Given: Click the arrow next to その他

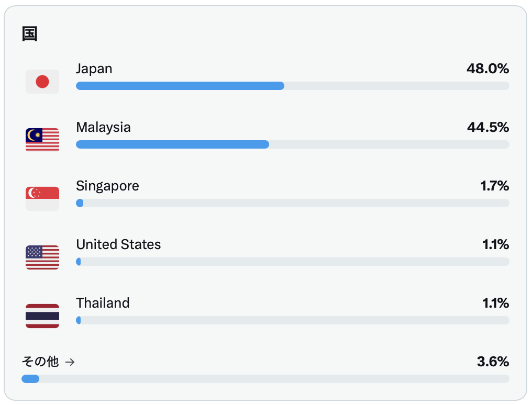Looking at the screenshot, I should 70,362.
